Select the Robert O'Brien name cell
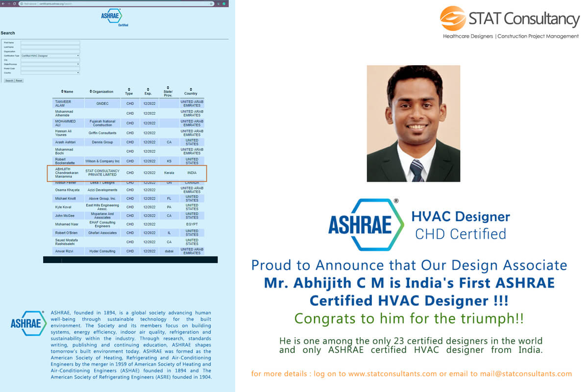Image resolution: width=588 pixels, height=392 pixels. [66, 233]
